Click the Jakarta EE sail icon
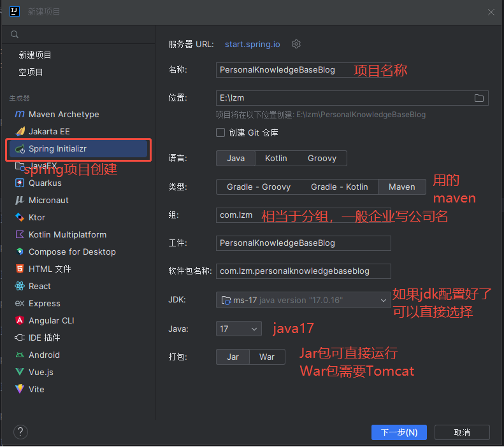Viewport: 504px width, 447px height. (x=20, y=131)
